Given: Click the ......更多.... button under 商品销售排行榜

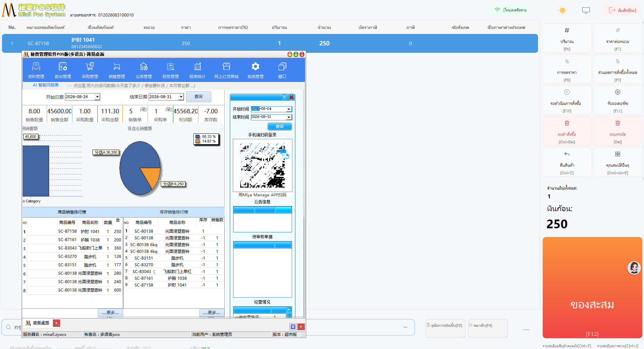Looking at the screenshot, I should 110,313.
